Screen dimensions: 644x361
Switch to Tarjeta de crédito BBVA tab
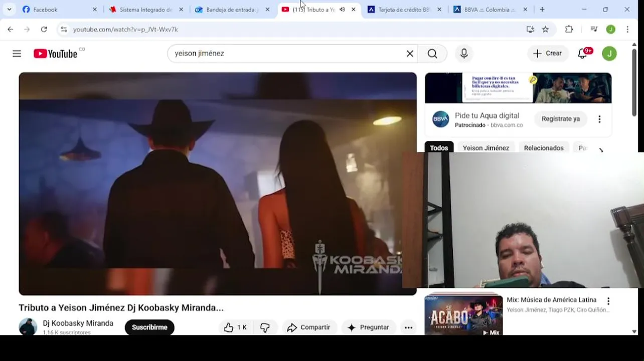[x=404, y=10]
